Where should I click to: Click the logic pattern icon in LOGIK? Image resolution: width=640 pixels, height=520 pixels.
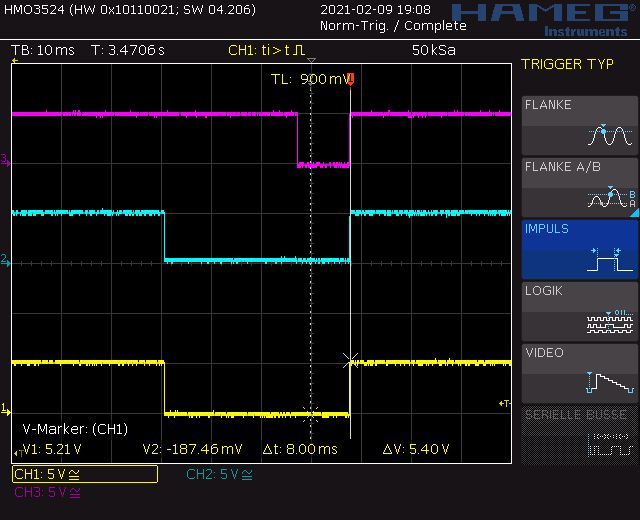tap(610, 322)
